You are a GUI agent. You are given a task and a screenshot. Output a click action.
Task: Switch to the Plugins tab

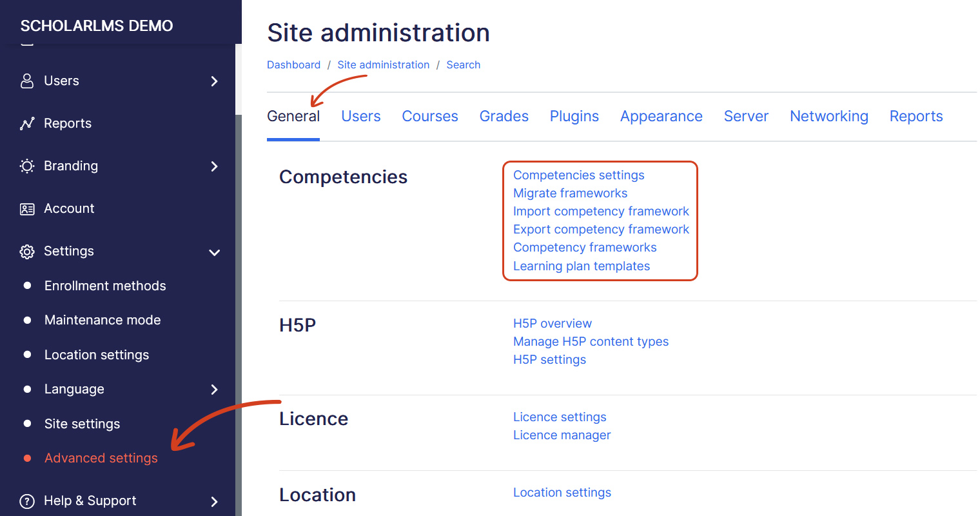574,116
